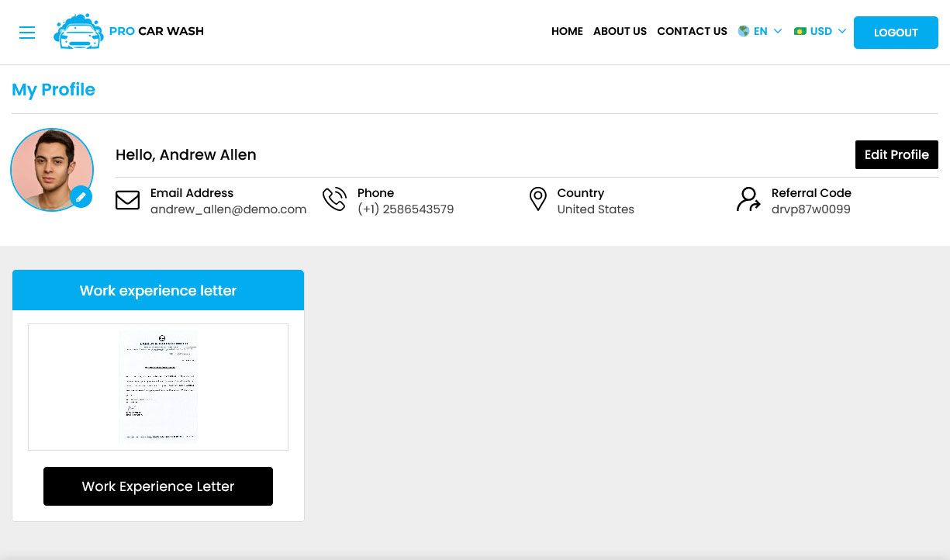This screenshot has width=950, height=560.
Task: Click the pencil icon on profile photo
Action: click(81, 197)
